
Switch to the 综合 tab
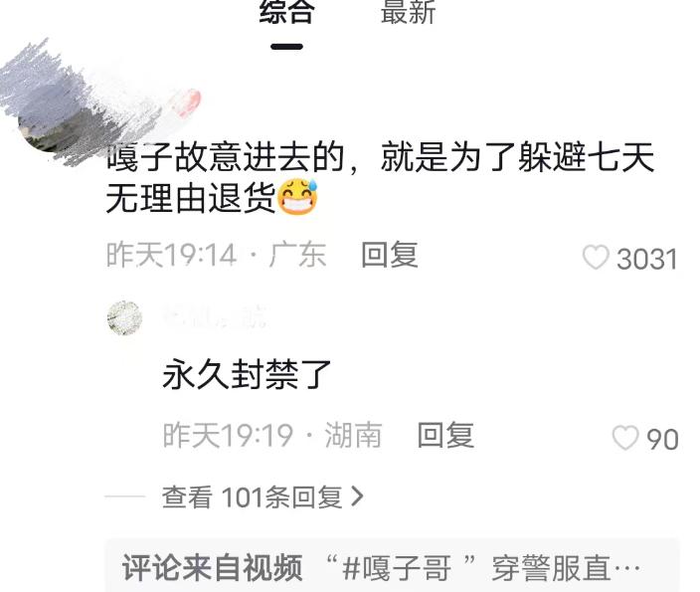coord(287,12)
